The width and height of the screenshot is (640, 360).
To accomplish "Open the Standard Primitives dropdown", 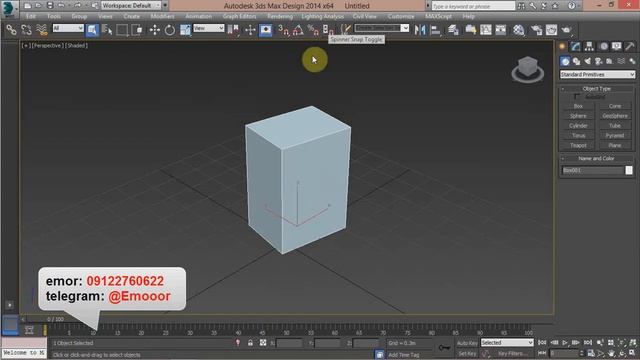I will (x=597, y=74).
